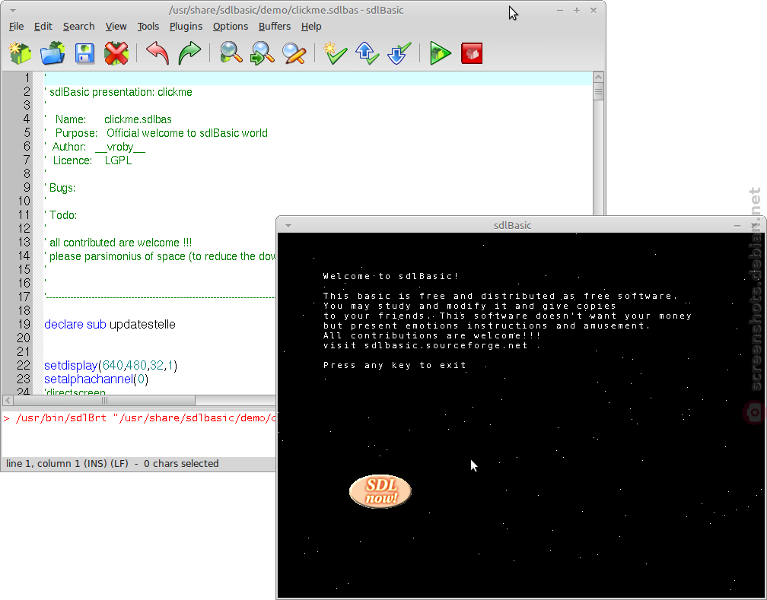
Task: Jump to previous bookmark up-arrow icon
Action: point(367,53)
